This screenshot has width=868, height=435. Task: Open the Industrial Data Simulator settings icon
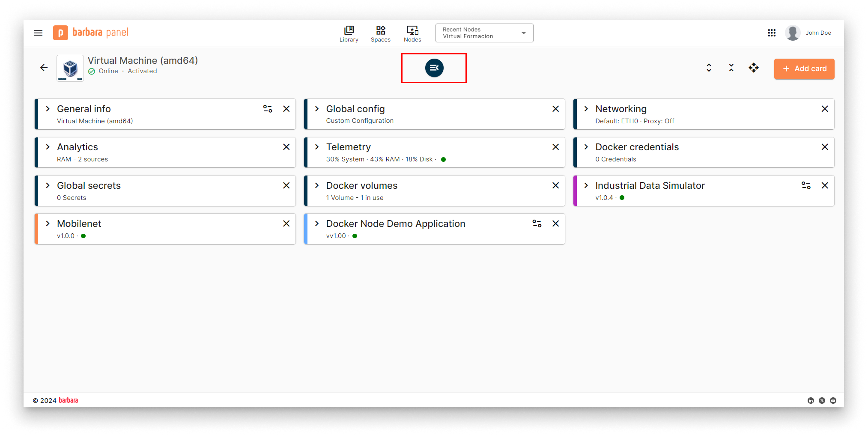[806, 185]
